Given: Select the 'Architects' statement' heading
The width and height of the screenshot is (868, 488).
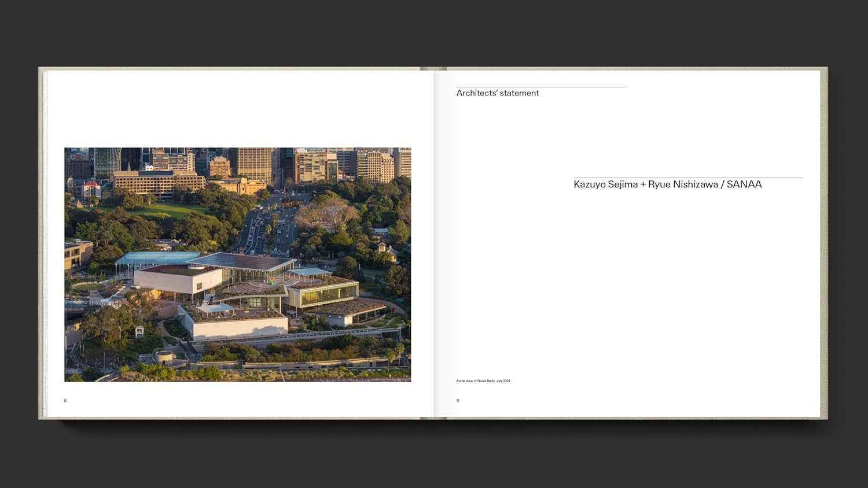Looking at the screenshot, I should click(498, 93).
